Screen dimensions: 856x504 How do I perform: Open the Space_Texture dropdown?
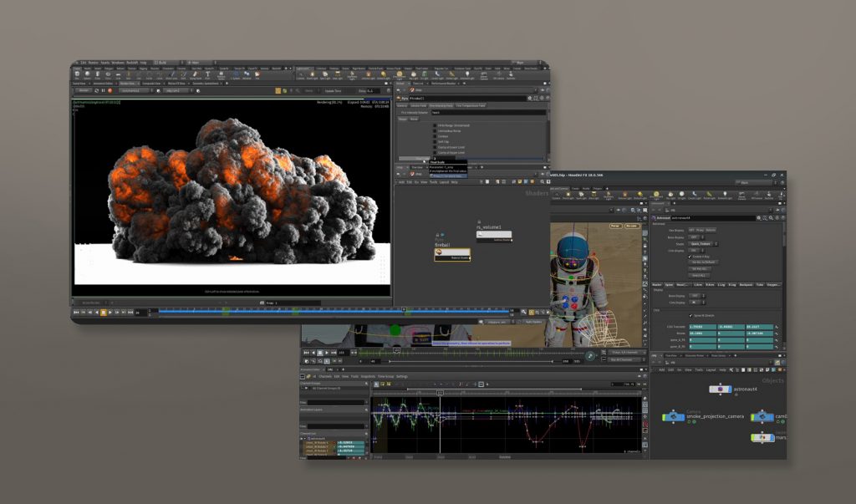click(701, 242)
